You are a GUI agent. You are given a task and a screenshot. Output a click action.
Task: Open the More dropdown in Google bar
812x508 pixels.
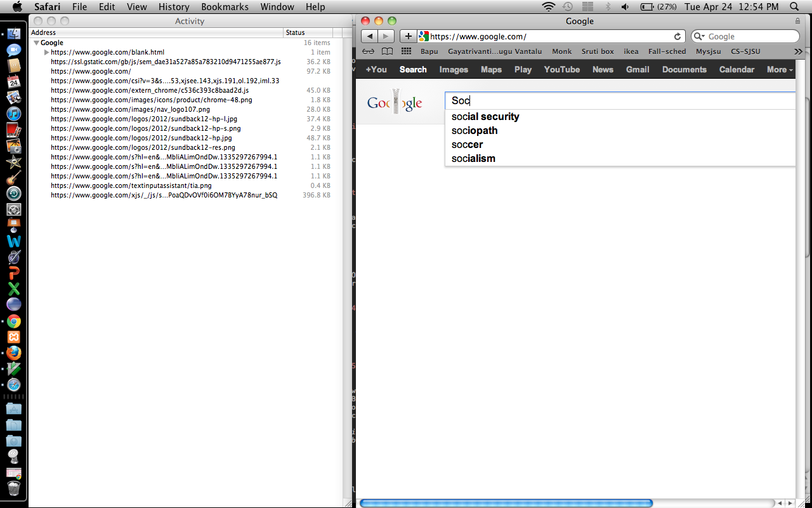(x=780, y=69)
